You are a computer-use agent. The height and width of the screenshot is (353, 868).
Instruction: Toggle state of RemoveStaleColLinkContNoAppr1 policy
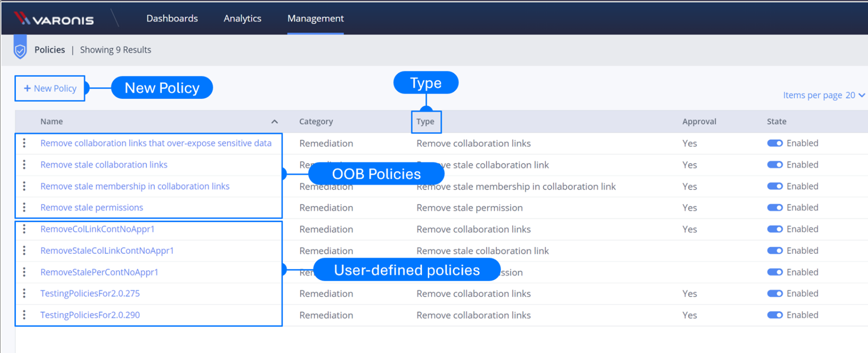[775, 251]
